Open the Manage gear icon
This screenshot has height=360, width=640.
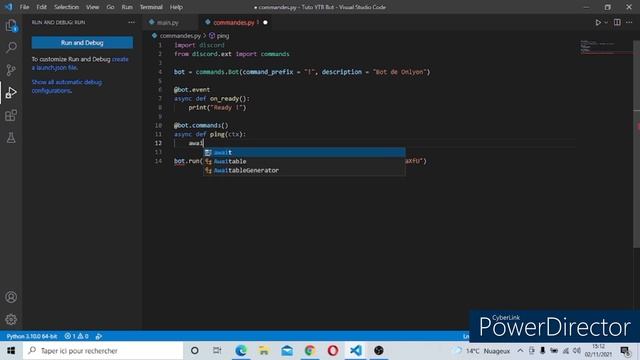pyautogui.click(x=11, y=319)
